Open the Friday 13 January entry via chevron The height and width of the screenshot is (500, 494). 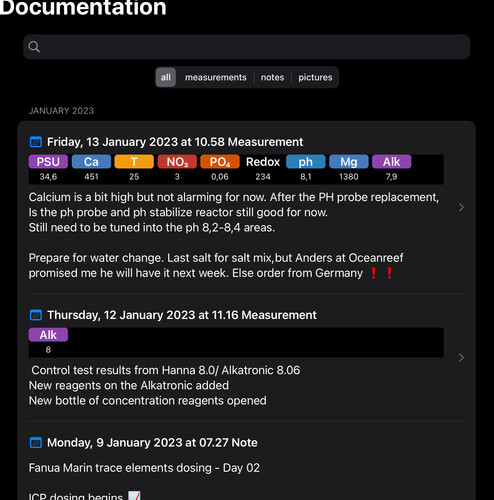(461, 207)
